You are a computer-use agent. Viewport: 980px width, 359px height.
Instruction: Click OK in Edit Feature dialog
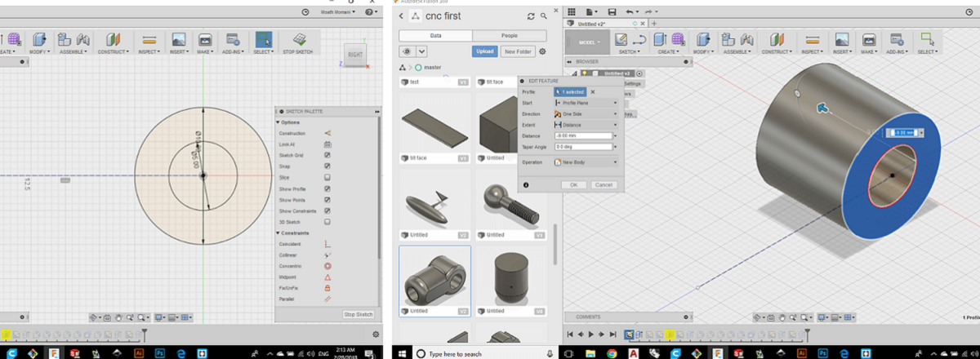[x=573, y=185]
